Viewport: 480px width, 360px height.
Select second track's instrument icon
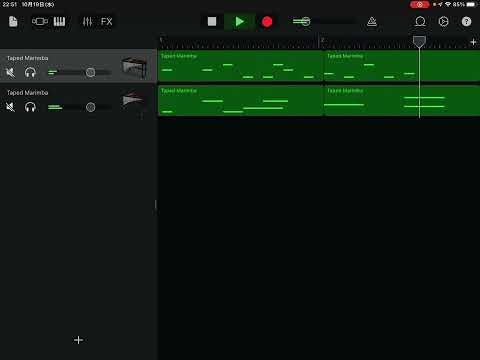tap(134, 99)
